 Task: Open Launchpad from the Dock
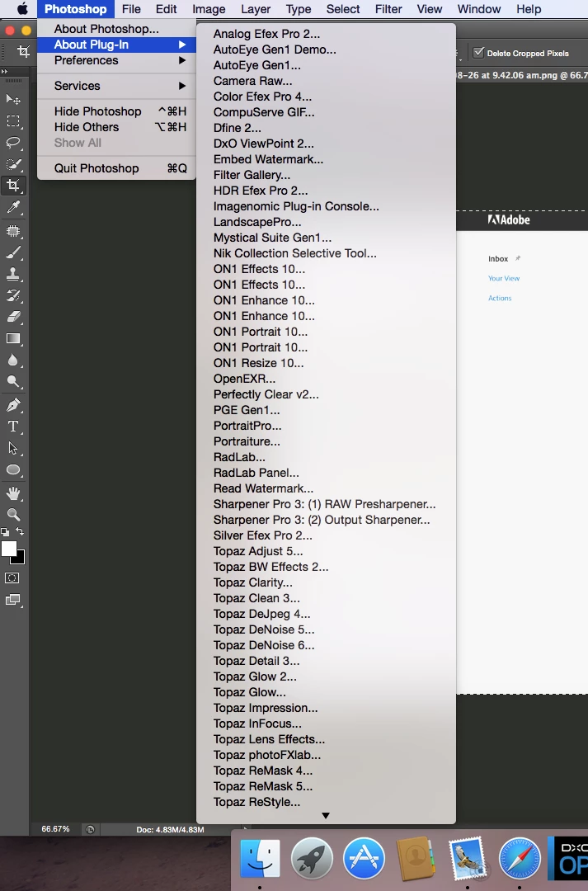312,858
